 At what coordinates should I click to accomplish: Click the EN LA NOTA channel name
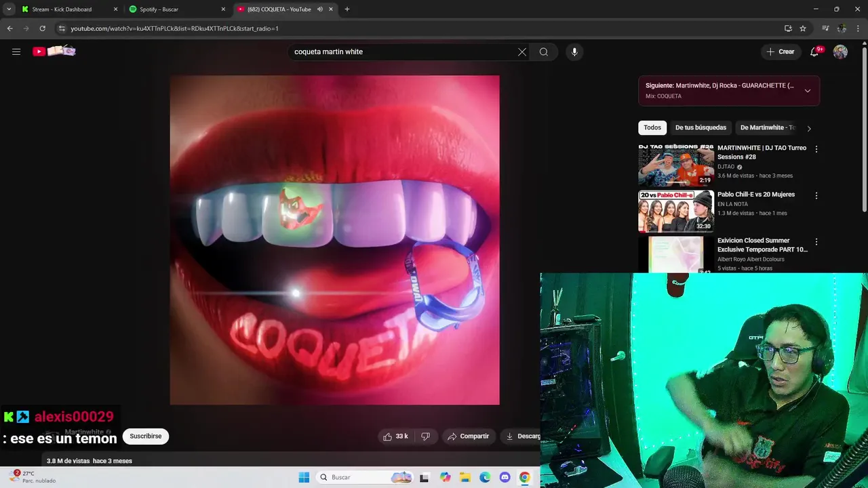734,204
